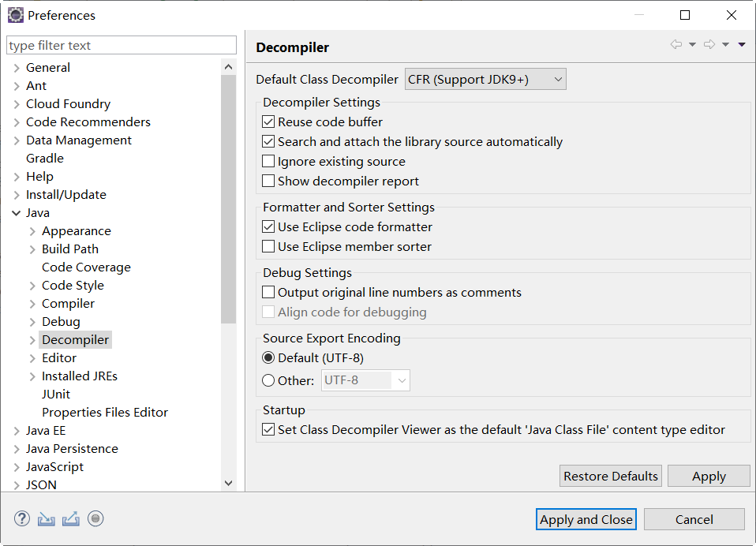The image size is (756, 546).
Task: Open the preferences page view menu arrow
Action: click(x=742, y=44)
